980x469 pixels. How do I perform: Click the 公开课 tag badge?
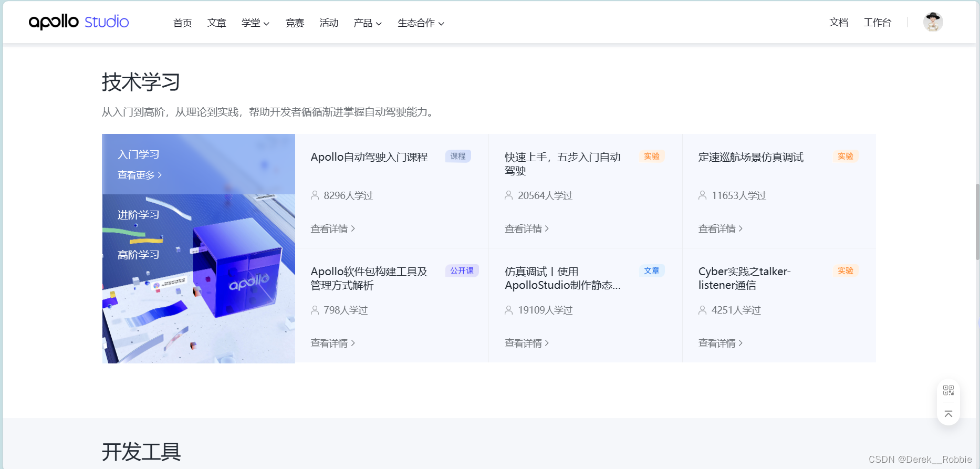462,270
